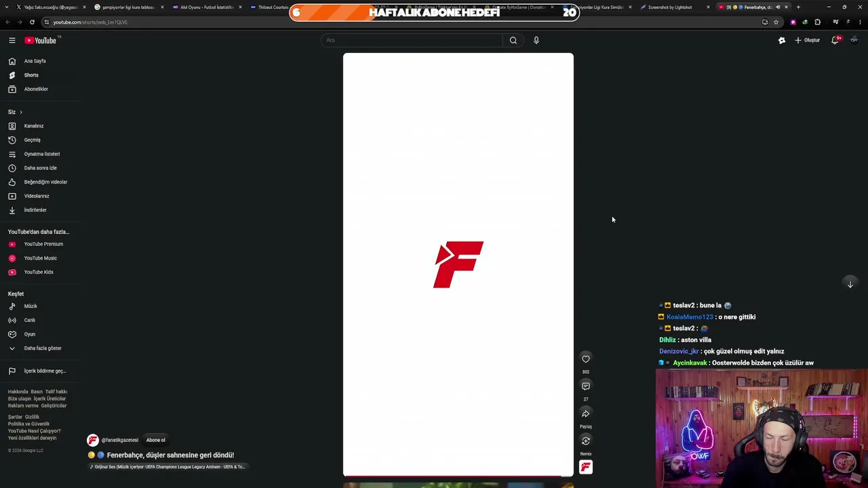
Task: Open the Orijinal Ses music attribution
Action: coord(167,467)
